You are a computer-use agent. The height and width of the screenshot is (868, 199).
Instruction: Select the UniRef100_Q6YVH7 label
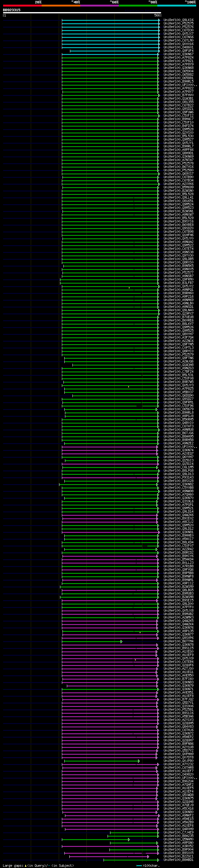[179, 457]
